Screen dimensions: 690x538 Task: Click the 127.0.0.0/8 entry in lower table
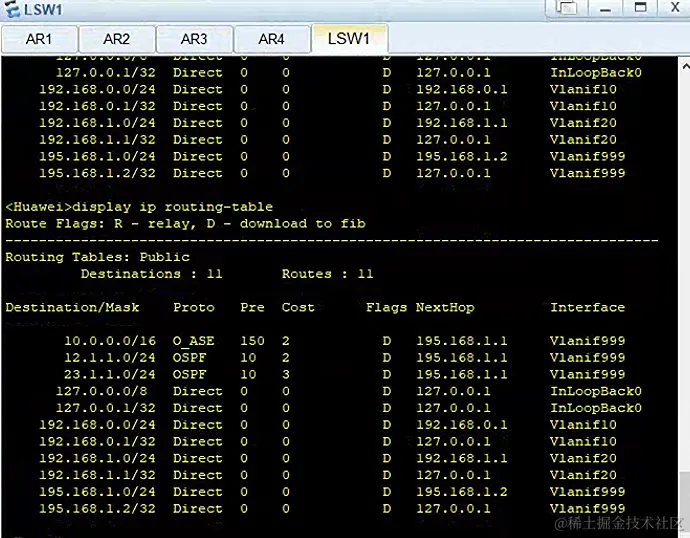102,391
